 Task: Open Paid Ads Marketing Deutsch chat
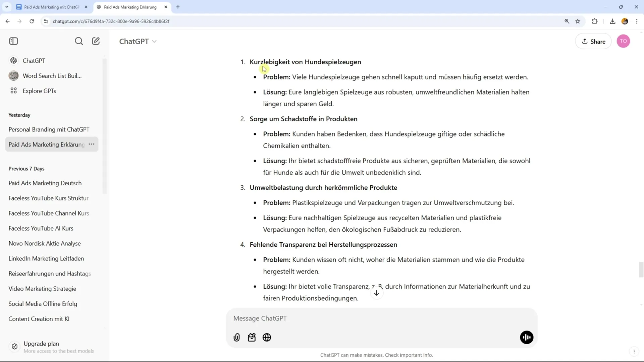[x=52, y=183]
